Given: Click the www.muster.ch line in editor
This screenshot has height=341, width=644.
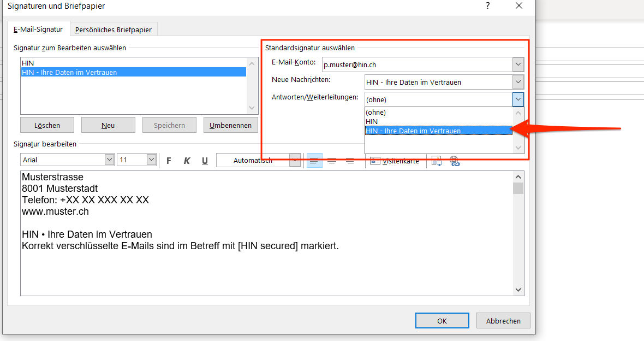Looking at the screenshot, I should (55, 211).
